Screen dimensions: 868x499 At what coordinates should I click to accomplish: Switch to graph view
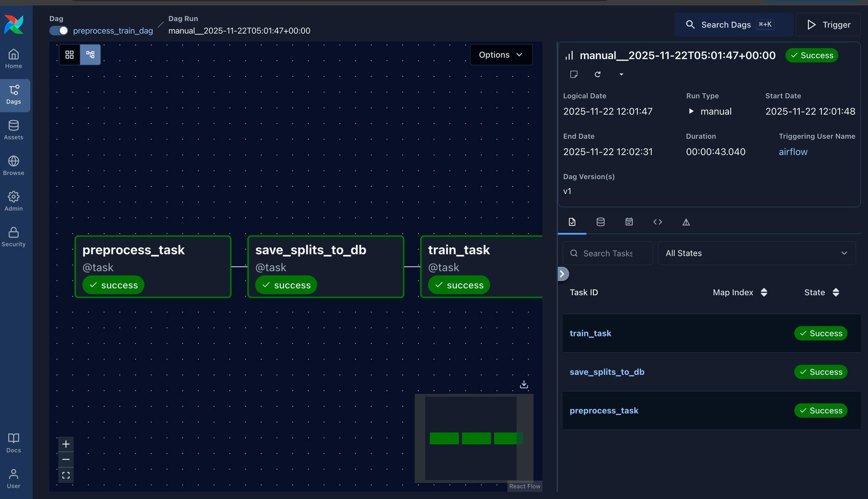(x=90, y=54)
